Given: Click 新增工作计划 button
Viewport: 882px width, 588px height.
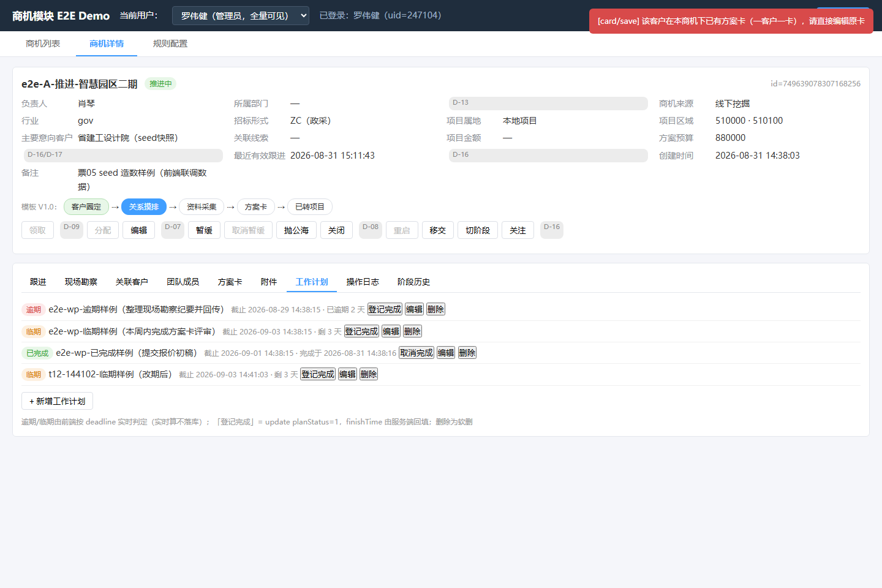Looking at the screenshot, I should tap(57, 401).
